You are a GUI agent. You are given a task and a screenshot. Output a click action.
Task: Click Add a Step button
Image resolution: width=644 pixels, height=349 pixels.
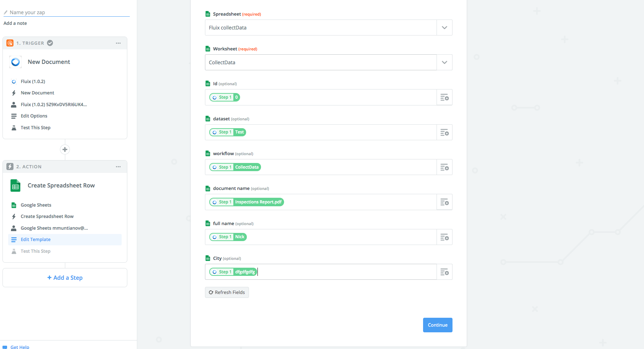tap(65, 278)
